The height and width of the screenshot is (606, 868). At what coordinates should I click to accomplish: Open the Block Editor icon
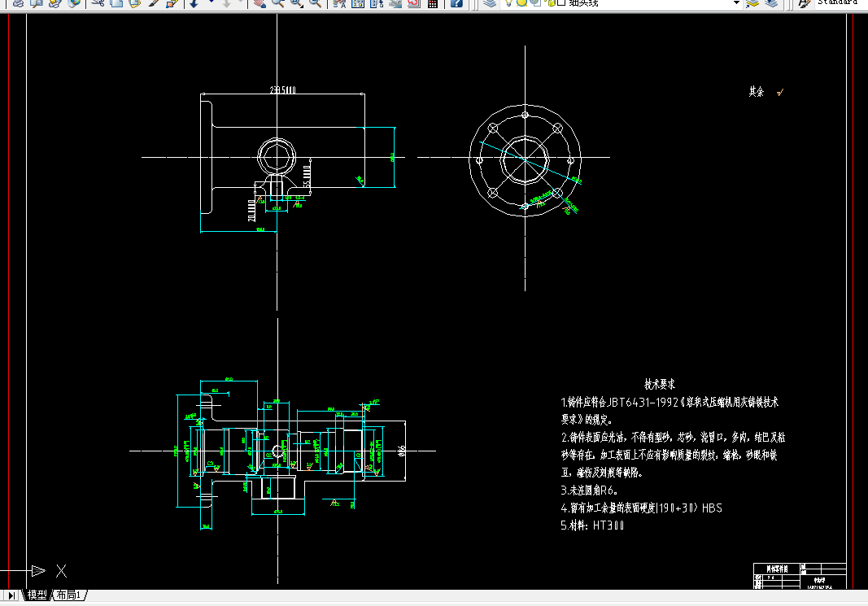pyautogui.click(x=172, y=2)
